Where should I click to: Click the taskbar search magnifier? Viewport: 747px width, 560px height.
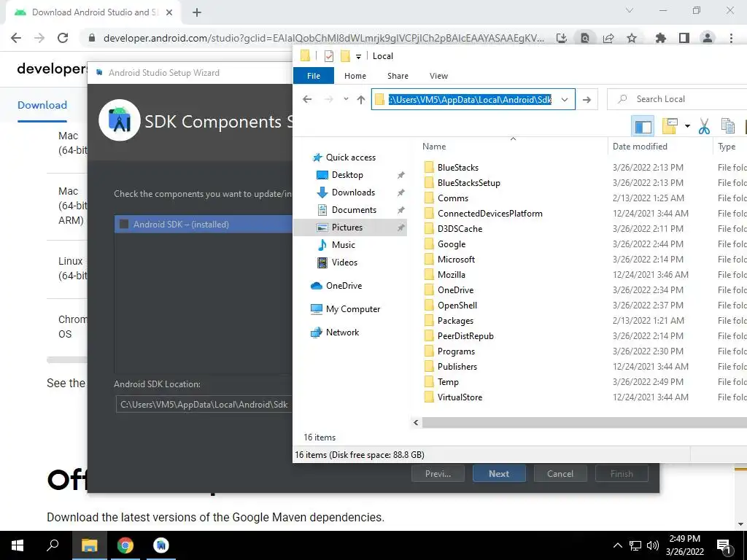pyautogui.click(x=53, y=545)
